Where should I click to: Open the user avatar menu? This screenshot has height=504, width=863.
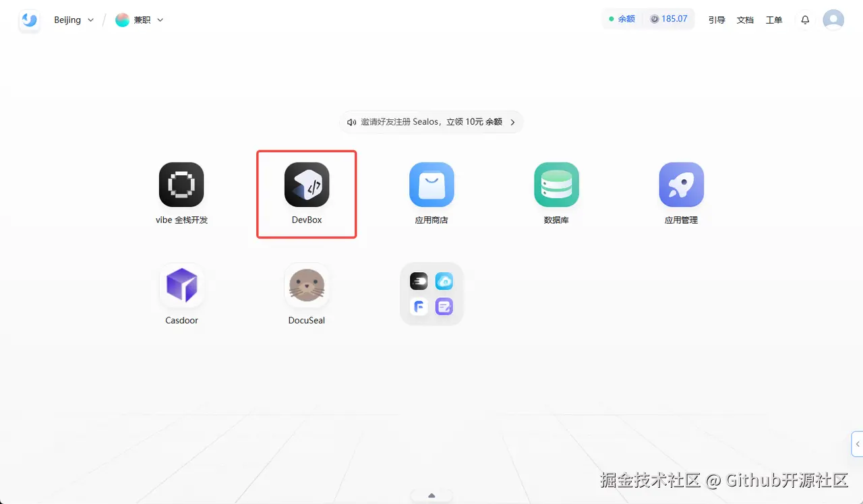(833, 20)
